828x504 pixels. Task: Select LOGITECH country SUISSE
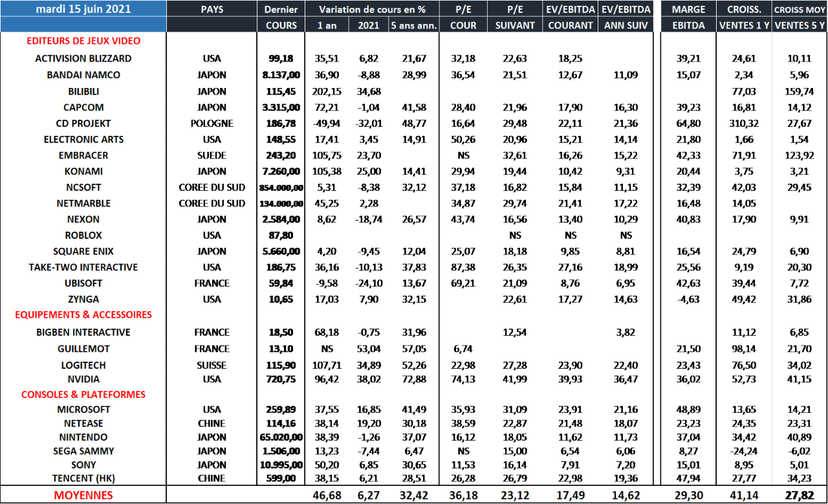212,366
